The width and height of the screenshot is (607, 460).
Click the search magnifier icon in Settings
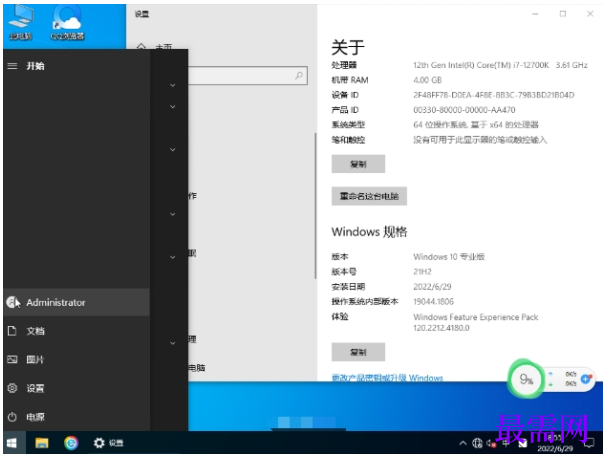coord(299,76)
